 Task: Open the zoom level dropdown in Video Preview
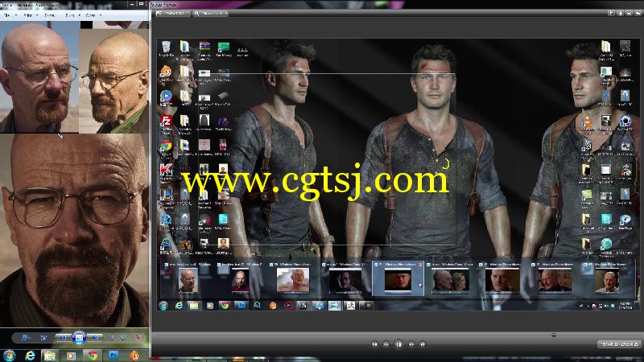tap(211, 13)
